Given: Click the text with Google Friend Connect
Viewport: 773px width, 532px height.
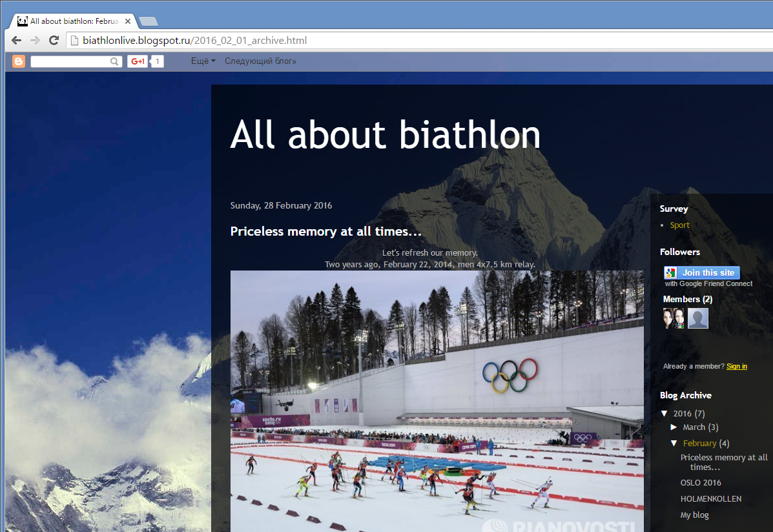Looking at the screenshot, I should [x=708, y=283].
